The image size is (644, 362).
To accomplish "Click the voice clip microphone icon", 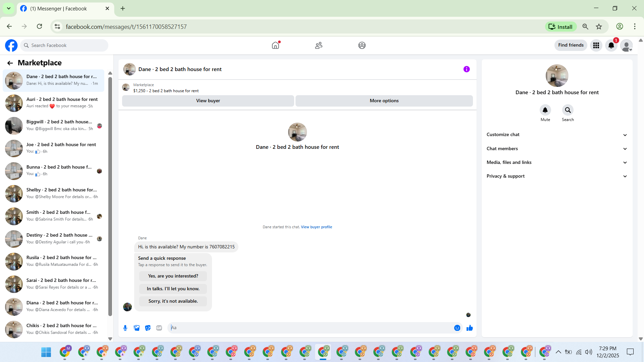I will 125,328.
